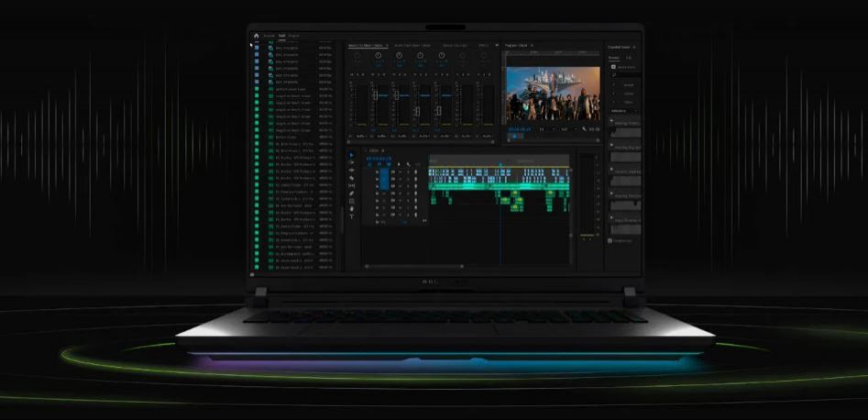Select the Type tool in timeline toolbar
The image size is (868, 420).
click(x=352, y=216)
